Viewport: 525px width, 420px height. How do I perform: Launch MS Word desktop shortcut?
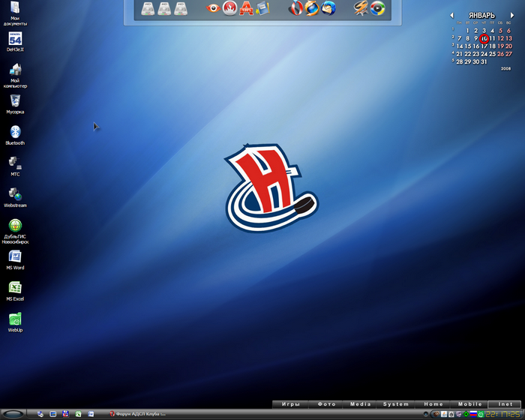pyautogui.click(x=15, y=260)
